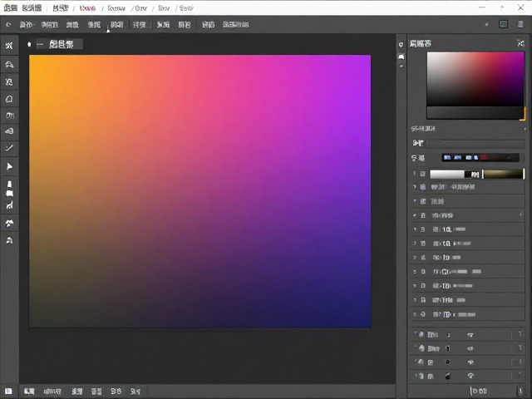This screenshot has height=399, width=532.
Task: Toggle the eye-like icon in first row of bottom list
Action: coord(470,335)
